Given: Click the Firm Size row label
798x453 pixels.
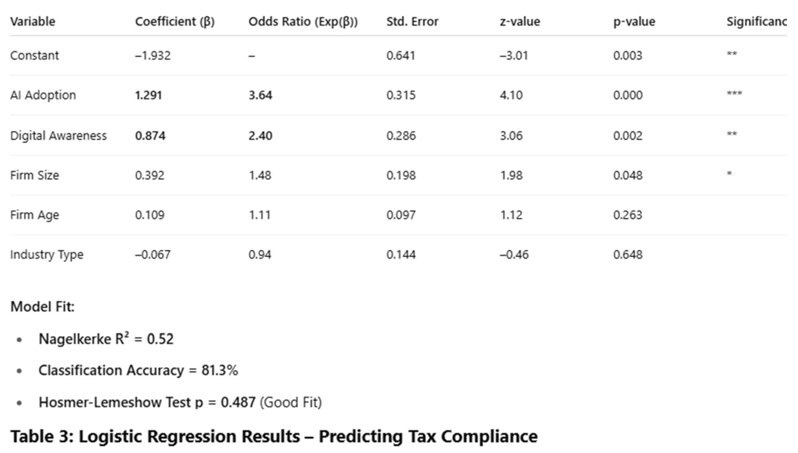Looking at the screenshot, I should pos(35,175).
